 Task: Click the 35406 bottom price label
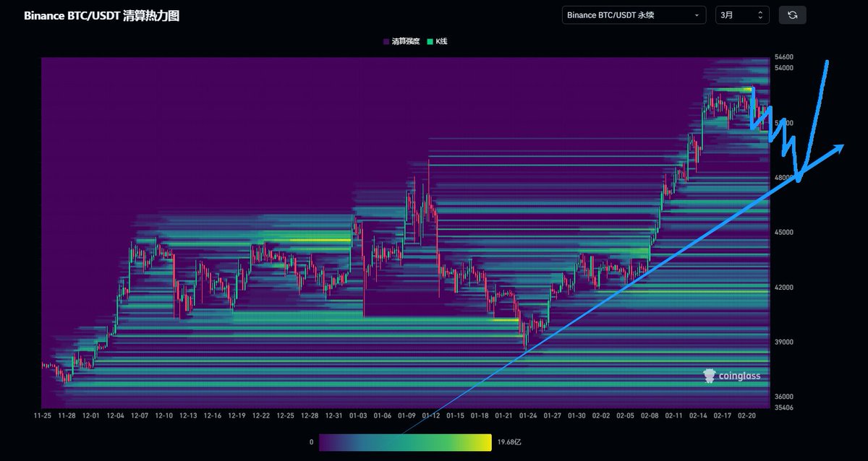tap(784, 408)
